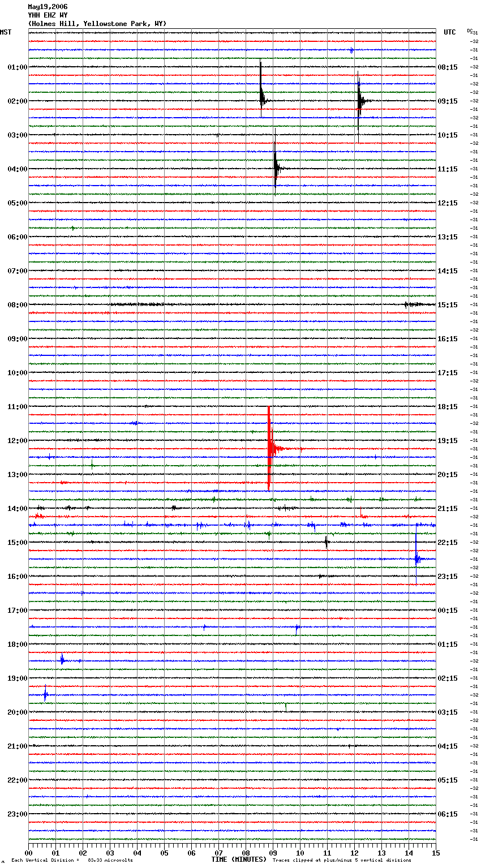Click minute 10 on the time axis
This screenshot has height=868, width=481.
pyautogui.click(x=300, y=853)
